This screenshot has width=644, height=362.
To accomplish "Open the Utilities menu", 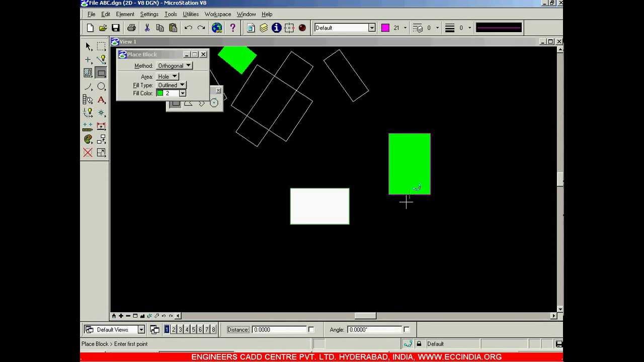I will 191,14.
